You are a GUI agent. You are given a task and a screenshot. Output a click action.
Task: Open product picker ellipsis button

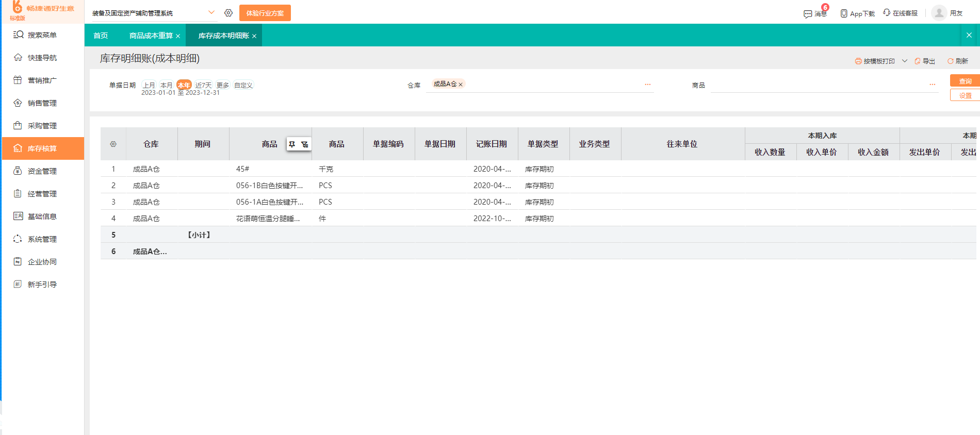[933, 85]
